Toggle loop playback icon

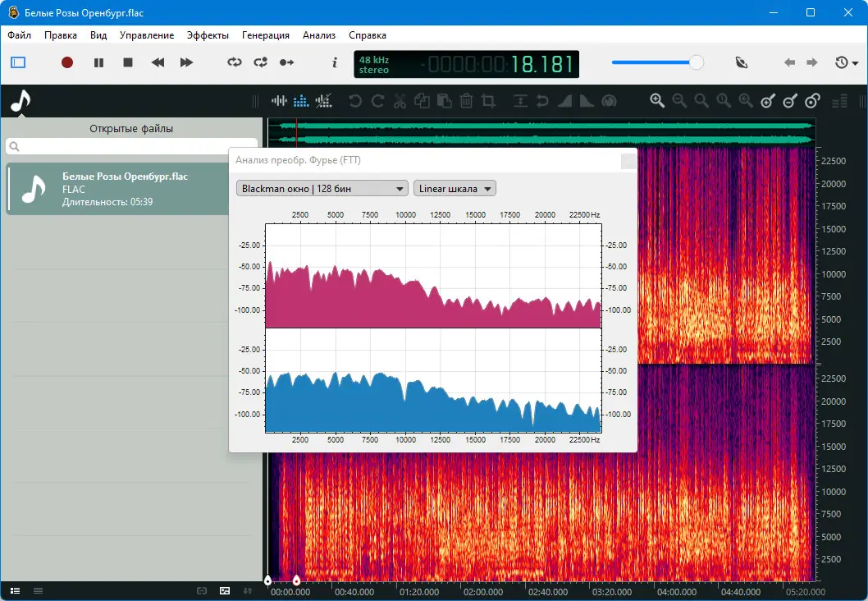click(x=235, y=62)
